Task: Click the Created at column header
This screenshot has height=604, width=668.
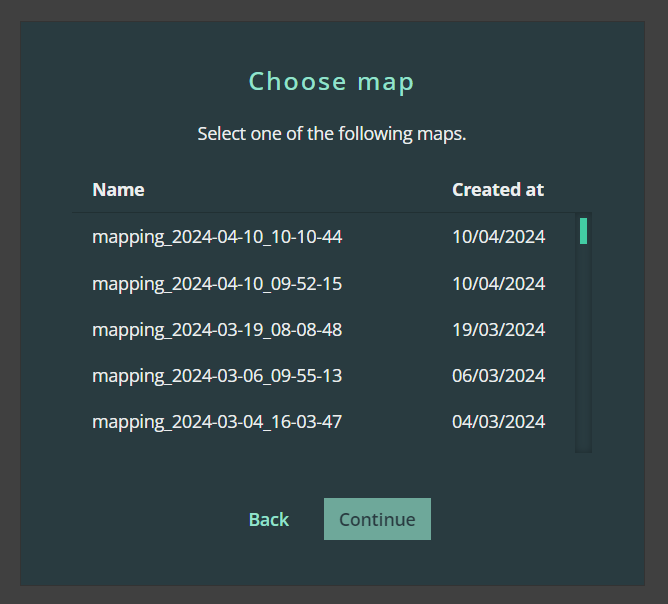Action: pos(498,190)
